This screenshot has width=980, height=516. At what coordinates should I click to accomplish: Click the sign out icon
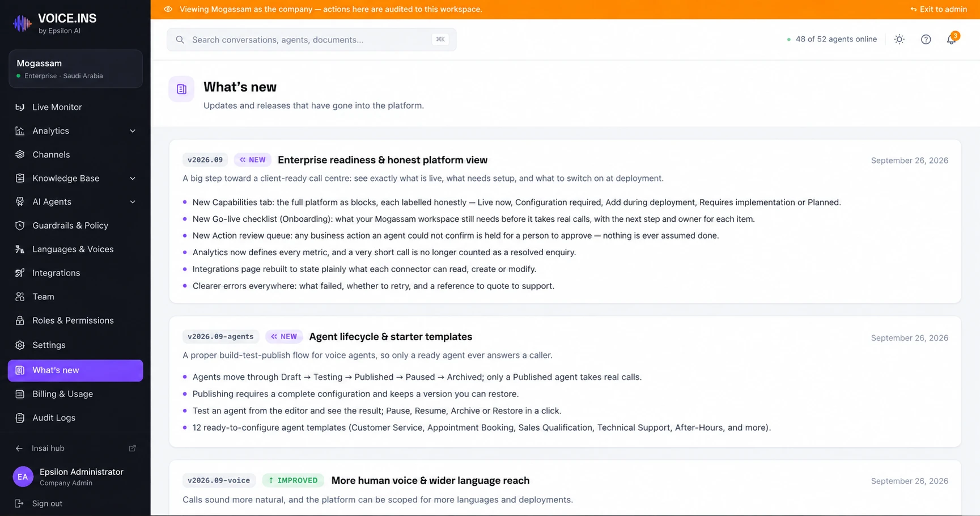[19, 504]
